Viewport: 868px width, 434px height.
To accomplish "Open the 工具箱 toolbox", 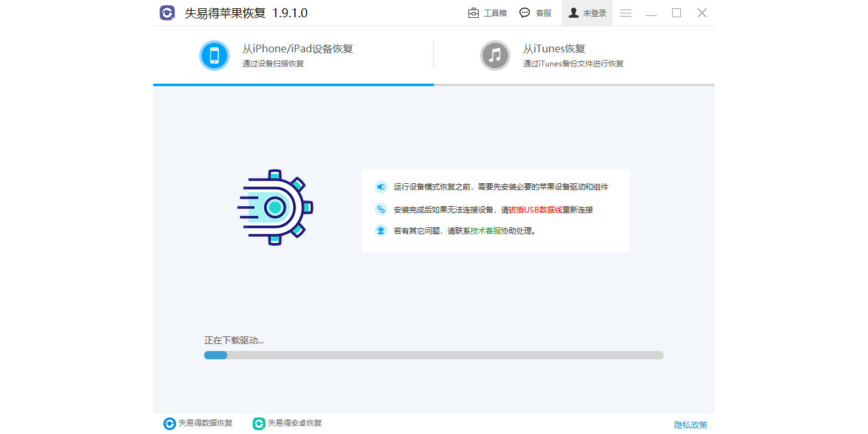I will click(x=488, y=13).
